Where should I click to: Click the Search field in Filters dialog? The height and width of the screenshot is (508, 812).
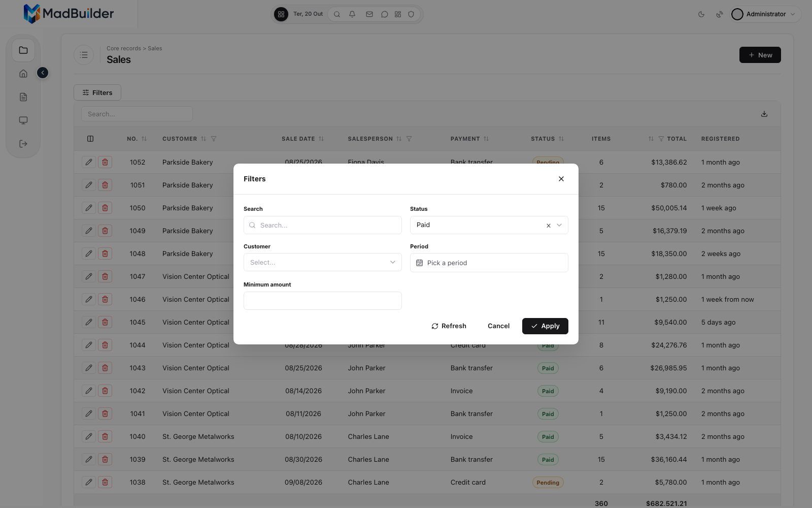322,225
